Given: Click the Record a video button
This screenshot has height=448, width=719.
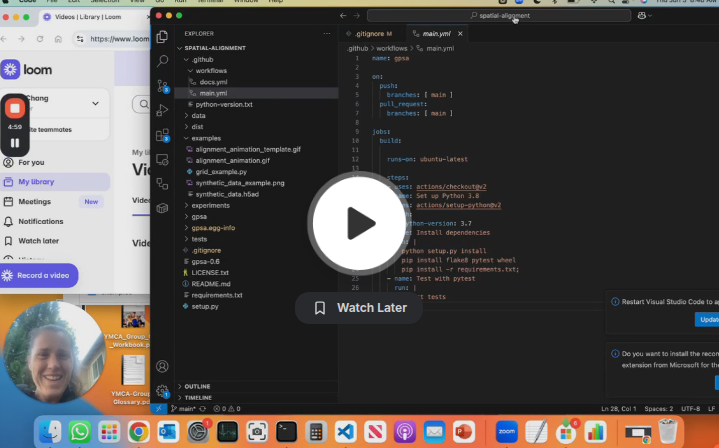Looking at the screenshot, I should click(x=39, y=276).
